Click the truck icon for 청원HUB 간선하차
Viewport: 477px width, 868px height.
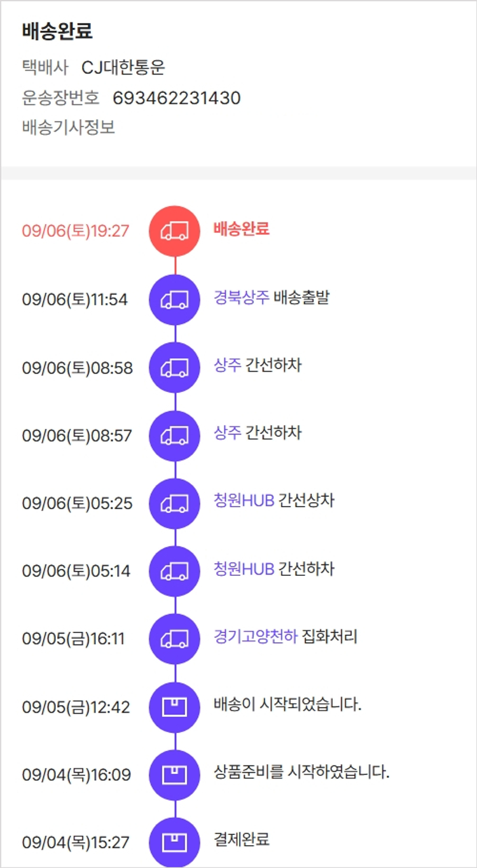[174, 571]
